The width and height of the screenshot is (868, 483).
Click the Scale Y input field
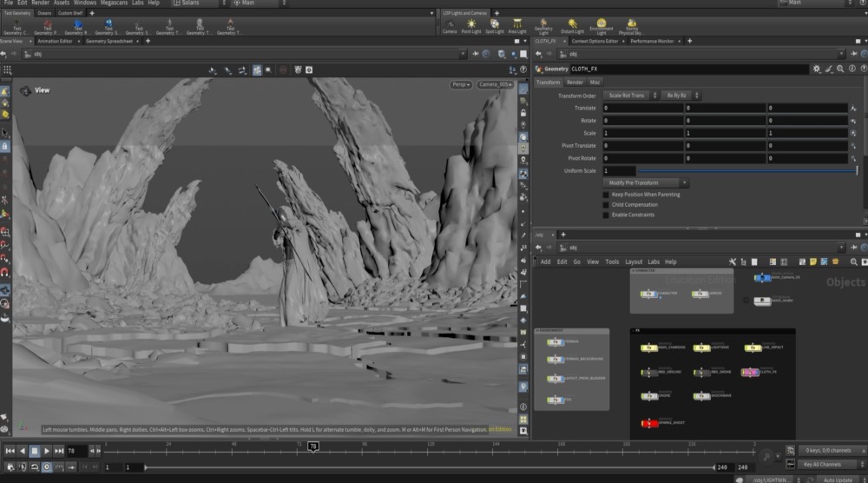(725, 133)
